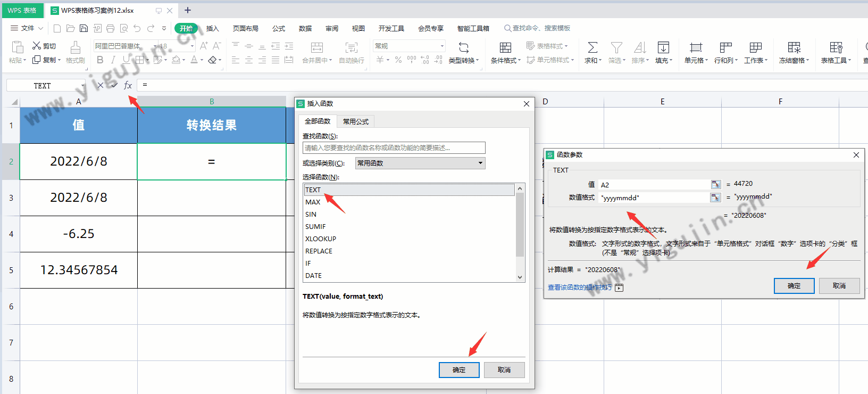Click the thousands separator 000 icon
Screen dimensions: 868x394
(412, 60)
